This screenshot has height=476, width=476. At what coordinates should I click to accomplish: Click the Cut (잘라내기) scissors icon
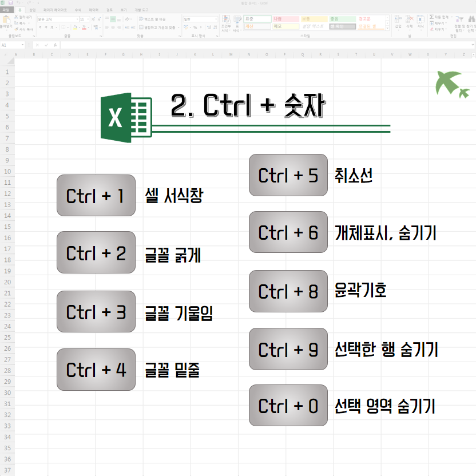[x=17, y=18]
